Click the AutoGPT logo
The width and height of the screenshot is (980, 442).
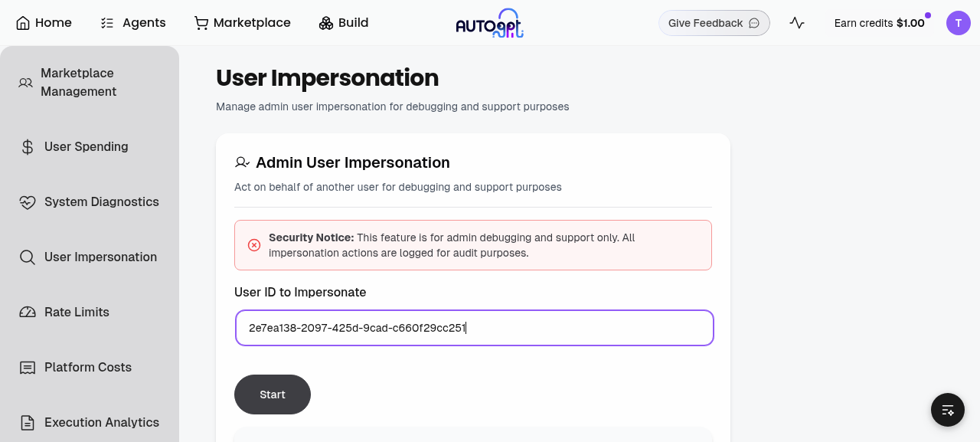[x=490, y=23]
